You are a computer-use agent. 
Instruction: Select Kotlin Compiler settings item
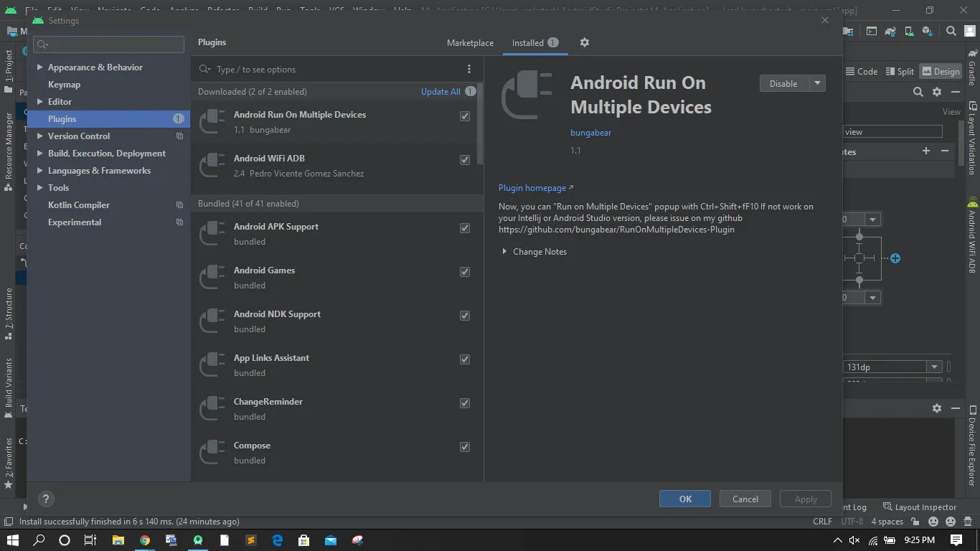click(79, 205)
